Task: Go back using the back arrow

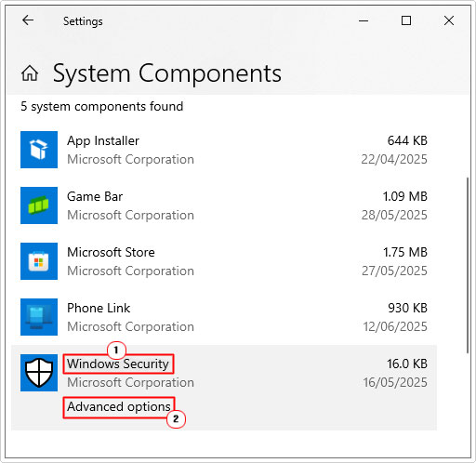Action: click(28, 20)
